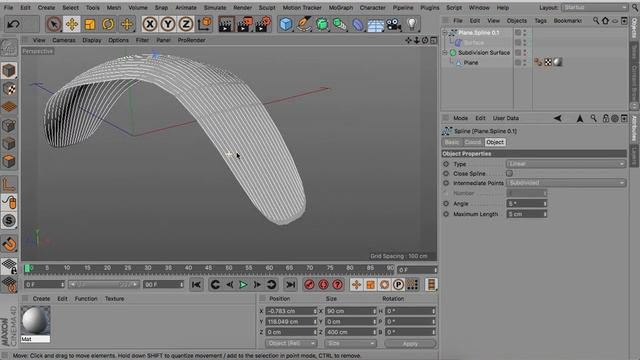Screen dimensions: 640x360
Task: Toggle the Close Spline checkbox
Action: [509, 173]
